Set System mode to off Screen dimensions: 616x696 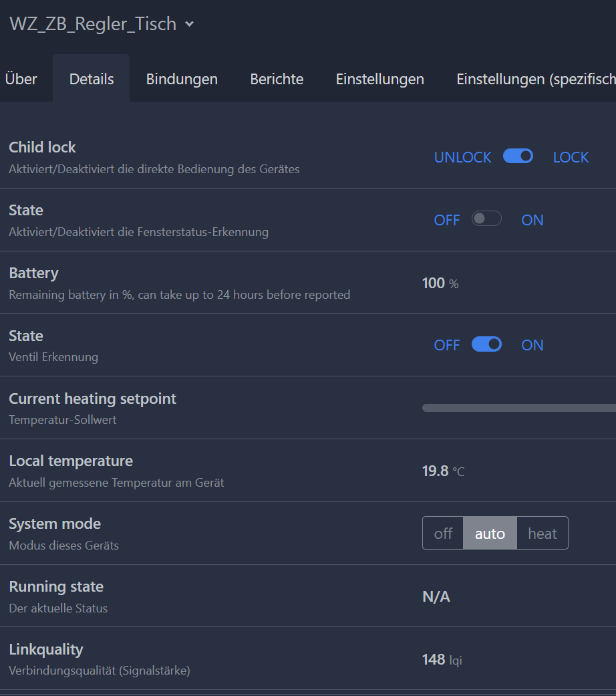point(443,533)
